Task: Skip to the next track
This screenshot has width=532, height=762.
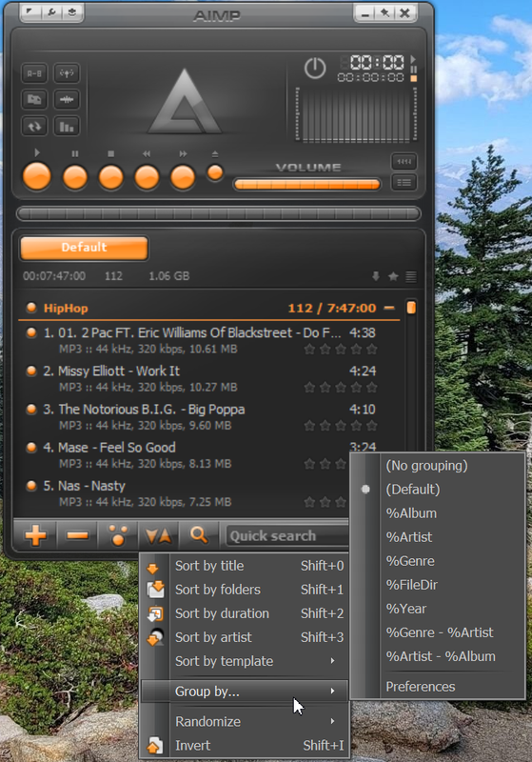Action: pyautogui.click(x=183, y=177)
